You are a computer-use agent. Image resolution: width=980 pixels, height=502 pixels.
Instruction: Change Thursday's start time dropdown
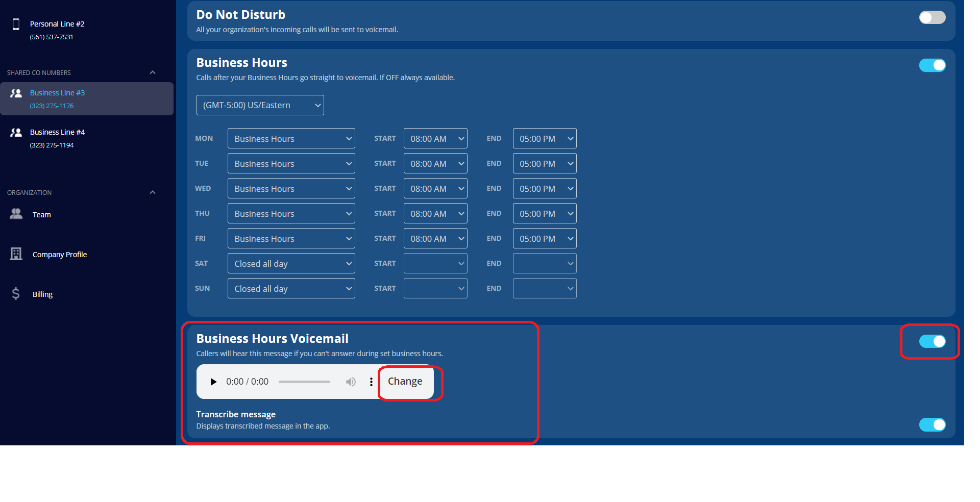point(435,213)
